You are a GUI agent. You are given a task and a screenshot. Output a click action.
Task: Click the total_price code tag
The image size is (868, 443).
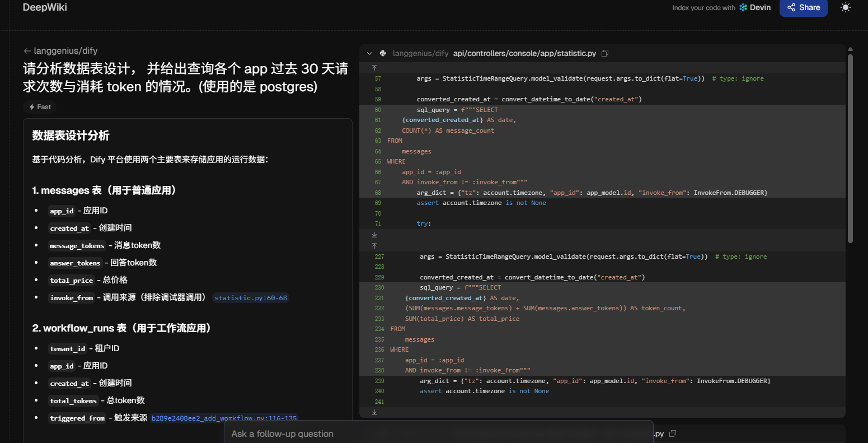pyautogui.click(x=71, y=281)
